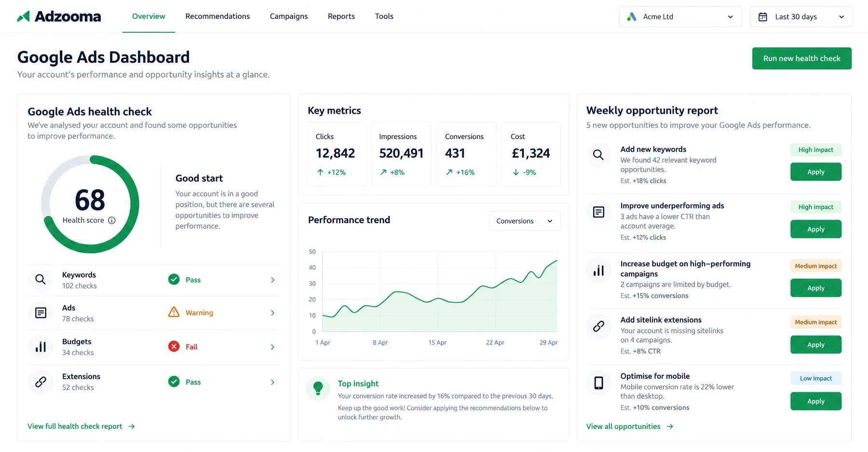Click the Top insight lightbulb icon
Viewport: 868px width, 452px height.
[318, 388]
